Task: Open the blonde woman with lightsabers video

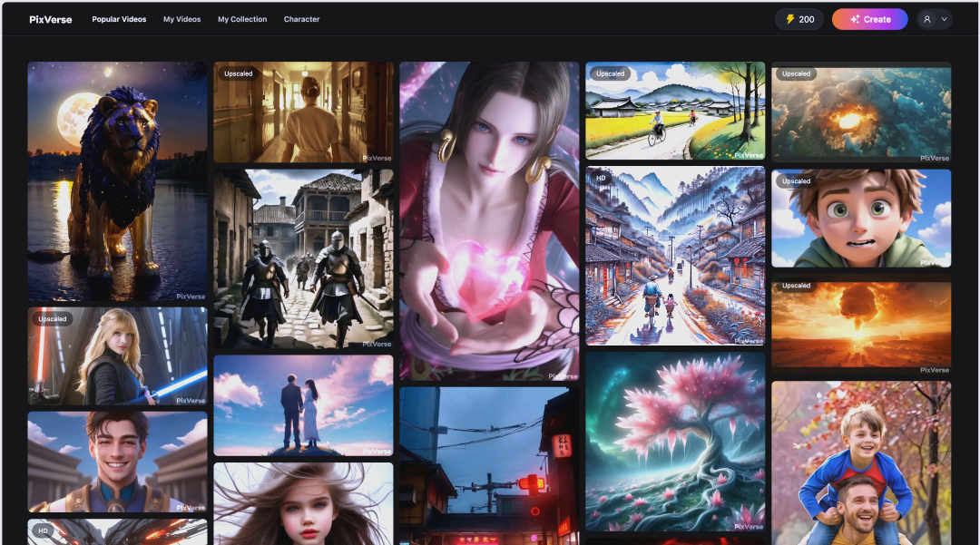Action: [117, 356]
